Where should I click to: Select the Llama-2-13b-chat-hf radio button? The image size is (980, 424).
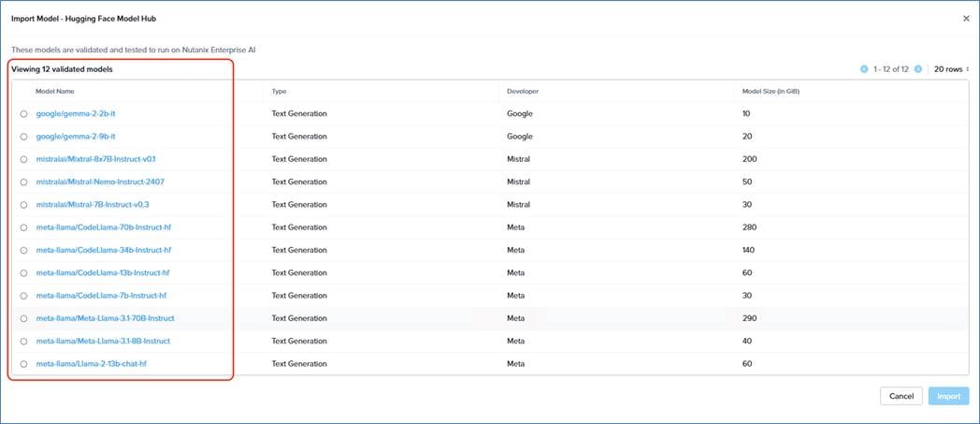[x=23, y=364]
